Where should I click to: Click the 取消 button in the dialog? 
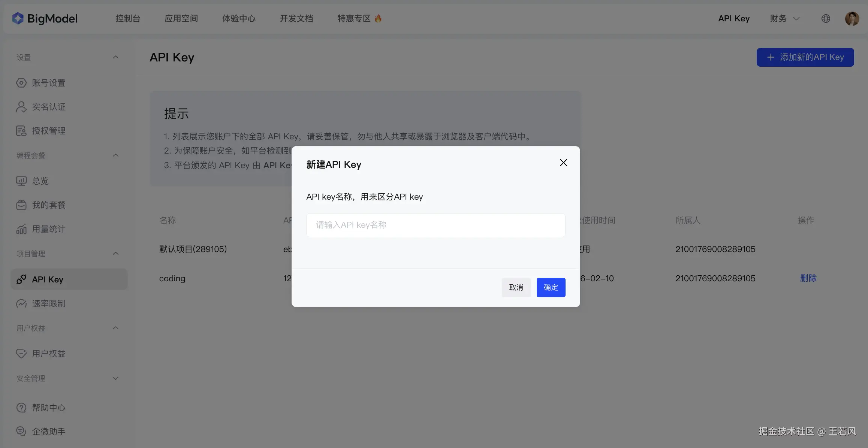click(x=516, y=287)
